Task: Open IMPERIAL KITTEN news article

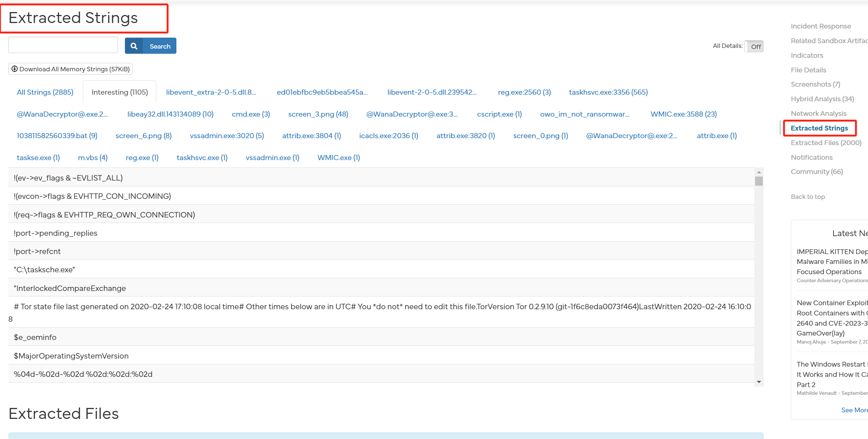Action: pyautogui.click(x=832, y=262)
